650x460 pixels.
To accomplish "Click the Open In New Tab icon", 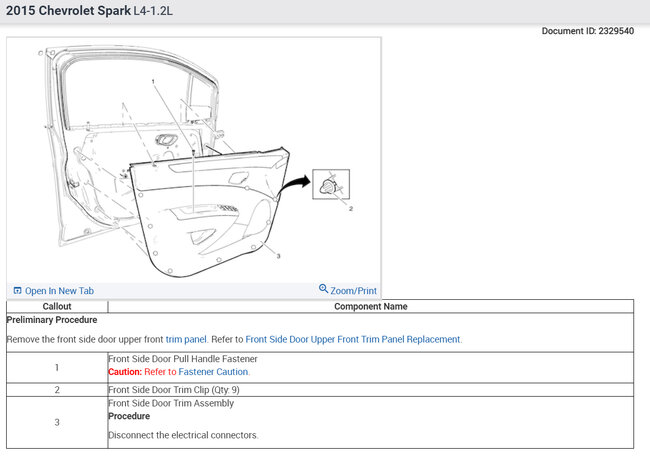I will 17,291.
